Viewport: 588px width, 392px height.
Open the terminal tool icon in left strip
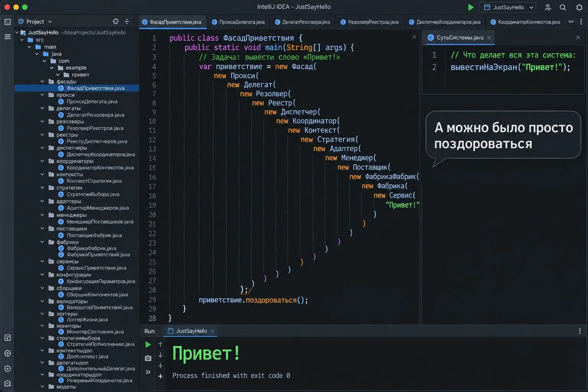coord(8,338)
